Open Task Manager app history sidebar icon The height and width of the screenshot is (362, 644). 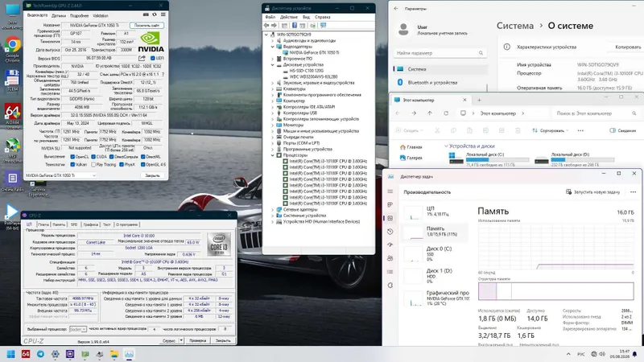pos(390,232)
